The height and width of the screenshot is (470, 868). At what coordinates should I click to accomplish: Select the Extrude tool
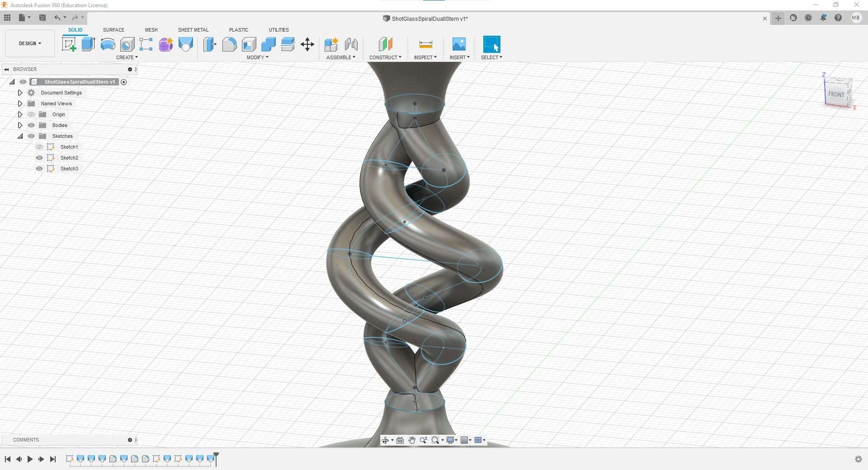88,44
